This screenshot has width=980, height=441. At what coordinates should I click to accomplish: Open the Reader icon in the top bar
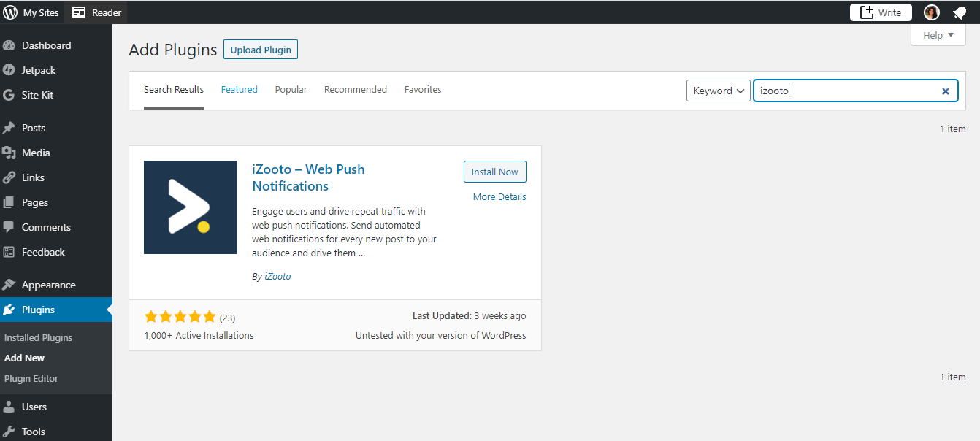click(79, 12)
